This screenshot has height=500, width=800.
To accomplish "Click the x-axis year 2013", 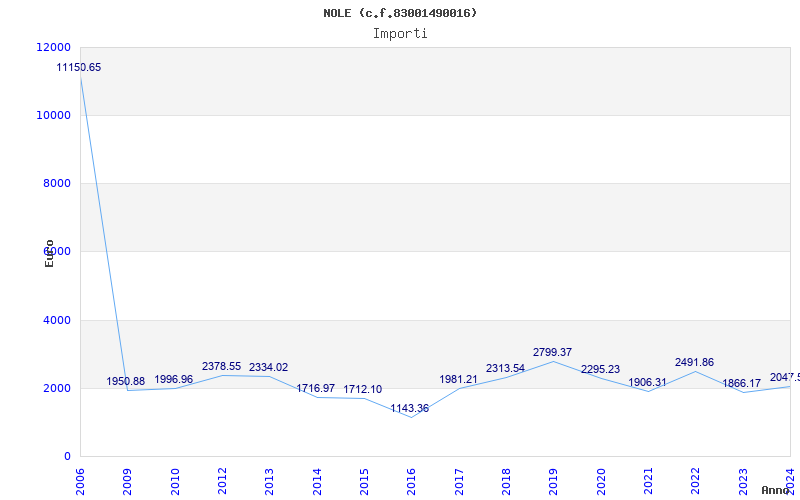I will pos(269,482).
